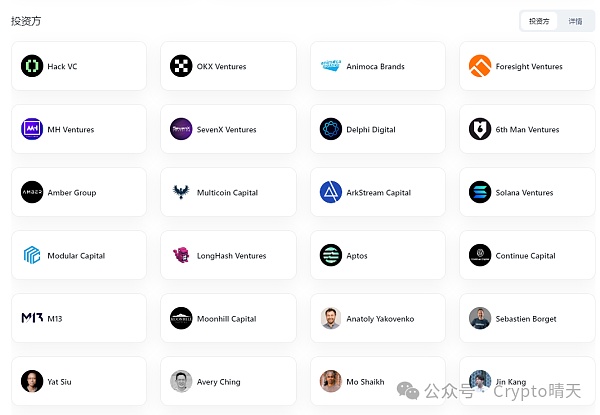Click the Moonhill Capital logo
This screenshot has height=415, width=600.
click(181, 318)
